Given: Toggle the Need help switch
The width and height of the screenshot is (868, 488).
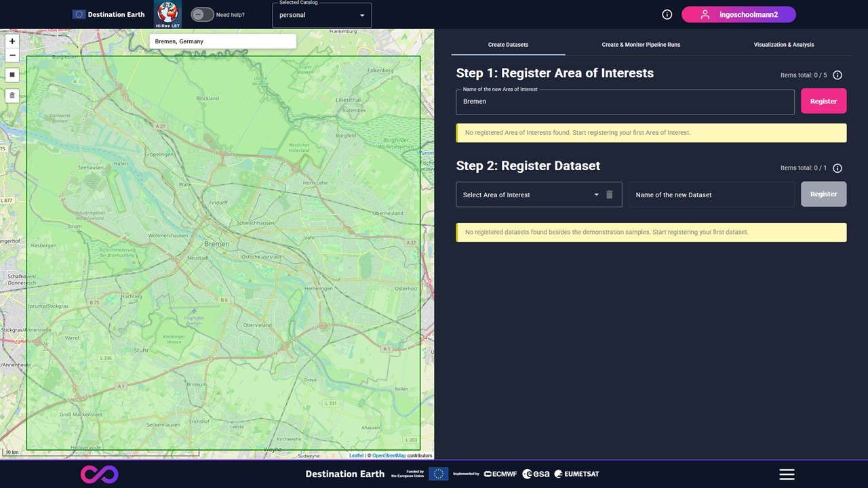Looking at the screenshot, I should [x=202, y=14].
